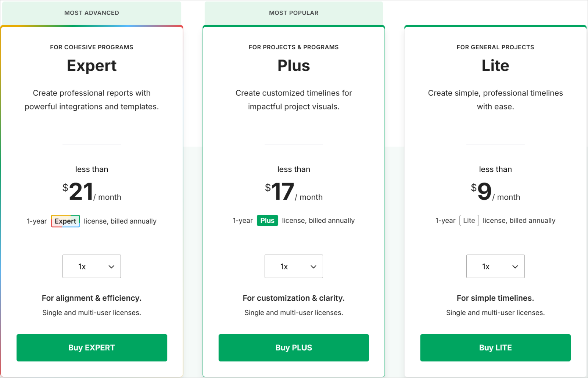Click the Plus plan heading
588x378 pixels.
click(x=294, y=66)
